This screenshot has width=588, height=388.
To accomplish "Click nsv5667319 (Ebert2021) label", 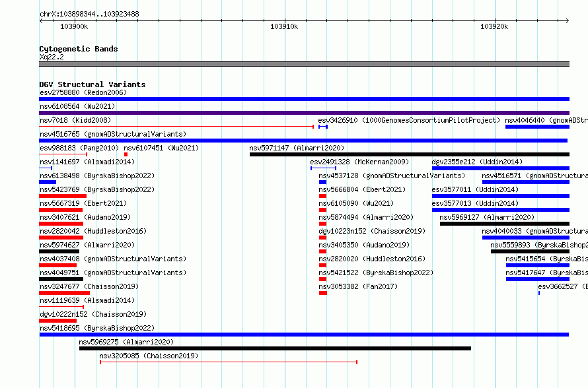I will tap(83, 203).
